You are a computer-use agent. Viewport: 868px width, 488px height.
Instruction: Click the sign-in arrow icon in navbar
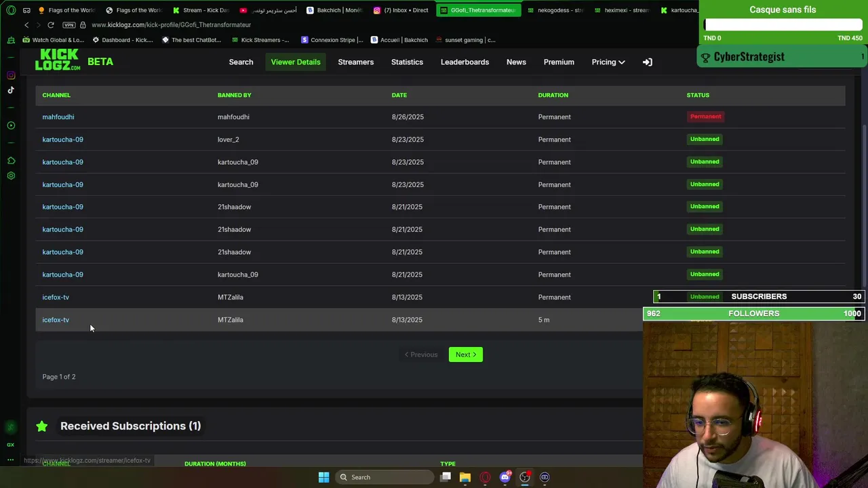648,62
